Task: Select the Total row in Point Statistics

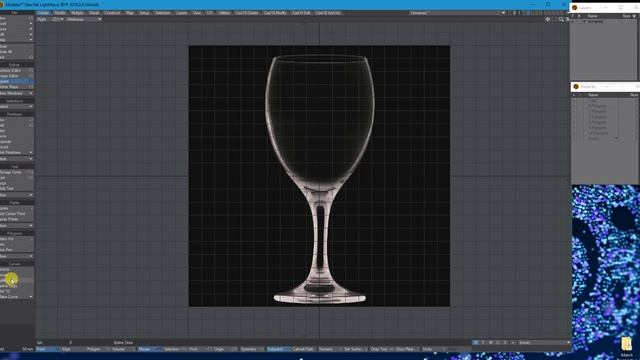Action: pos(604,100)
